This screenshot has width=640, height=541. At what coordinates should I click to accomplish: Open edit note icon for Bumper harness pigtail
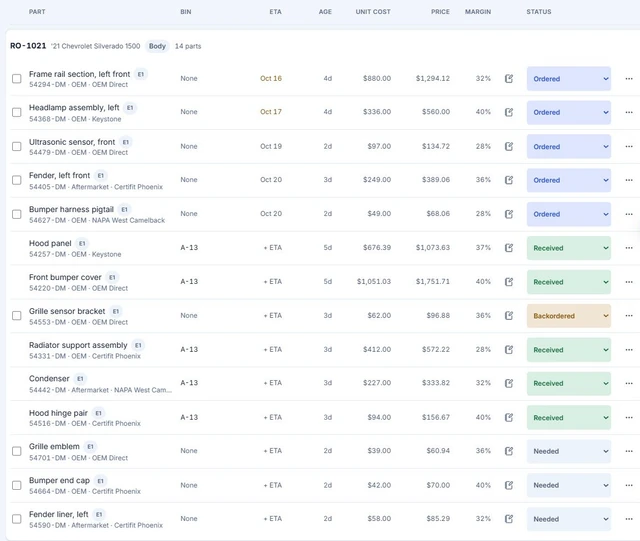tap(509, 214)
